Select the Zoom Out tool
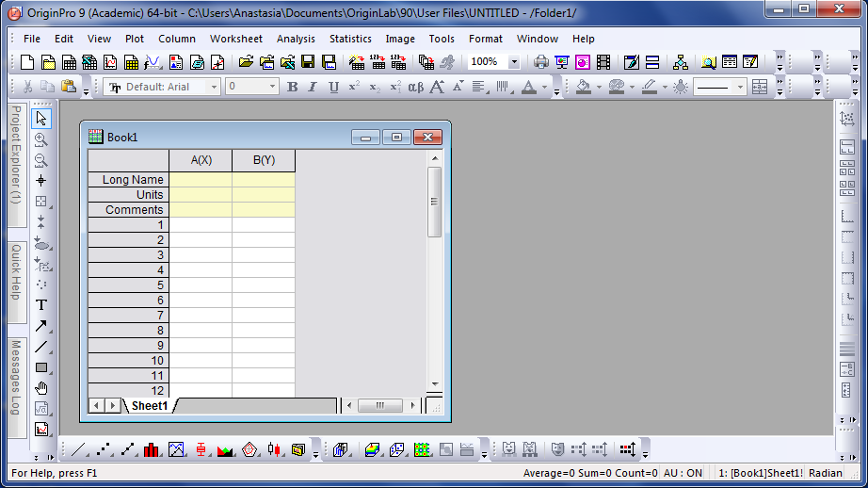Screen dimensions: 868x488 tap(41, 160)
